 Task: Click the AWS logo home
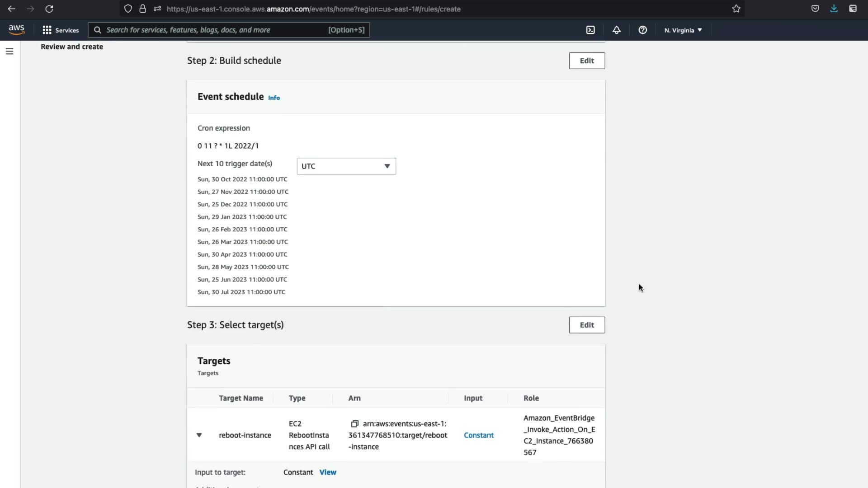click(x=17, y=30)
